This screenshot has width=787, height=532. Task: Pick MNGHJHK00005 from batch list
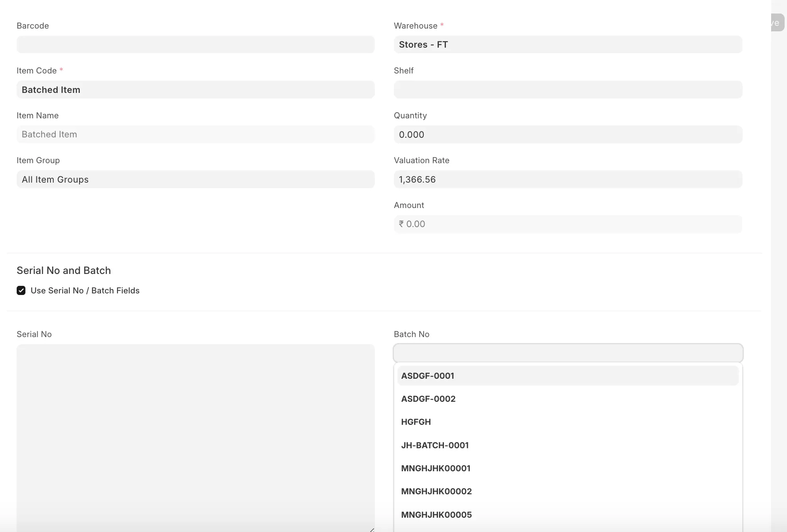pos(568,515)
